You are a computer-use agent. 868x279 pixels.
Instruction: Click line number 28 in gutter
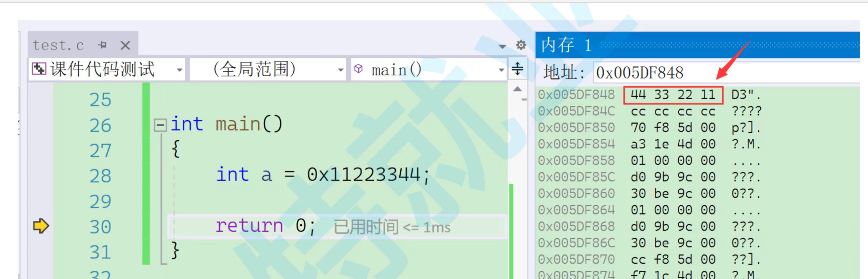(100, 176)
